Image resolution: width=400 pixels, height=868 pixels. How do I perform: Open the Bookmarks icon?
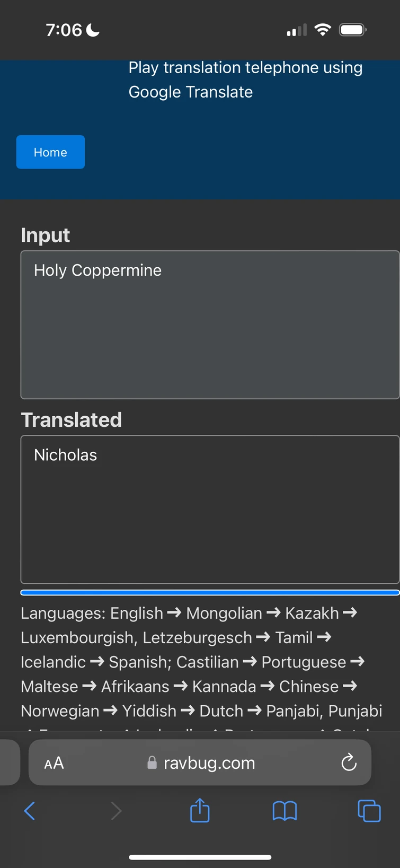pos(285,811)
